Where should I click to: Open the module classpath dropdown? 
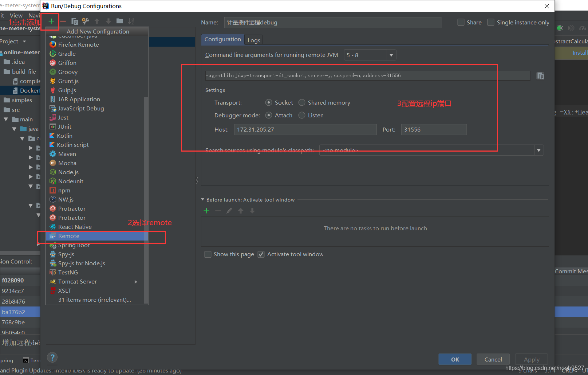pyautogui.click(x=539, y=150)
